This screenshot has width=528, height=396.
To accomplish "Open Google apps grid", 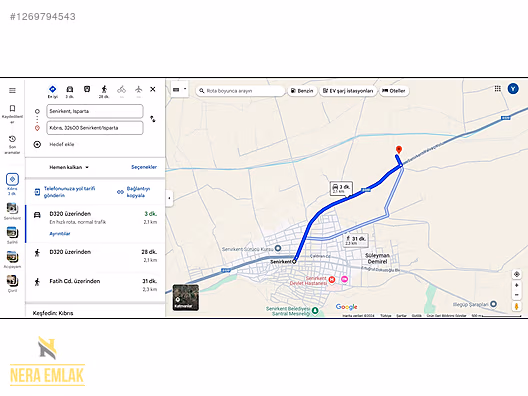I will [497, 89].
